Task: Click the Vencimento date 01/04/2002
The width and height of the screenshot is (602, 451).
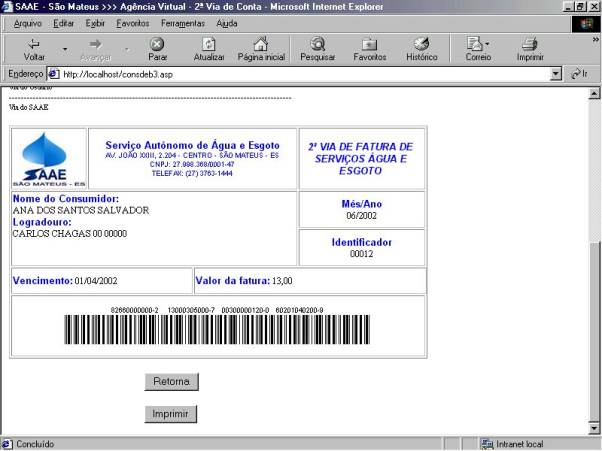Action: [96, 281]
